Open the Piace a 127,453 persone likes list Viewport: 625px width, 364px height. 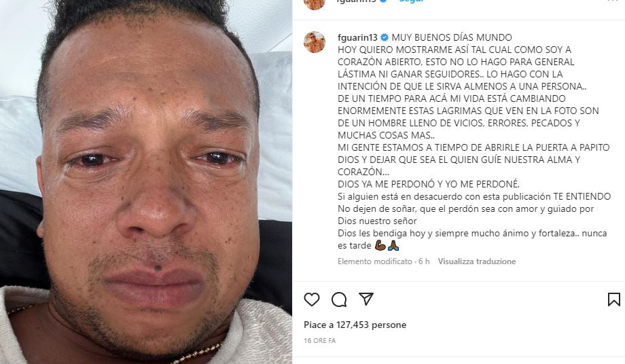(x=355, y=325)
